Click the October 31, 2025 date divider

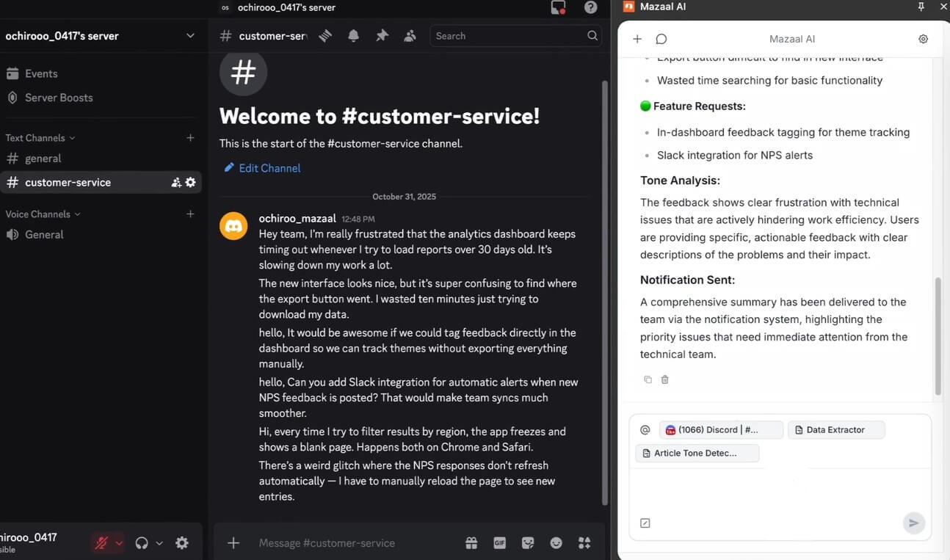pyautogui.click(x=405, y=197)
